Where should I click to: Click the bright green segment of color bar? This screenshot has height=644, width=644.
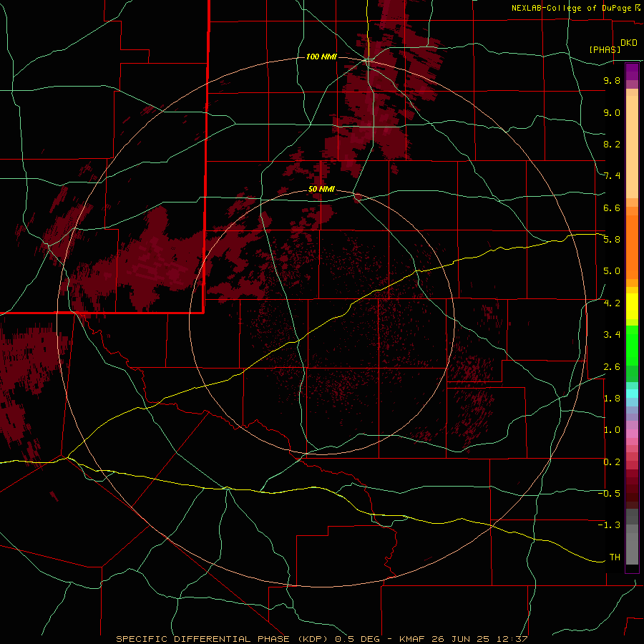(x=632, y=347)
